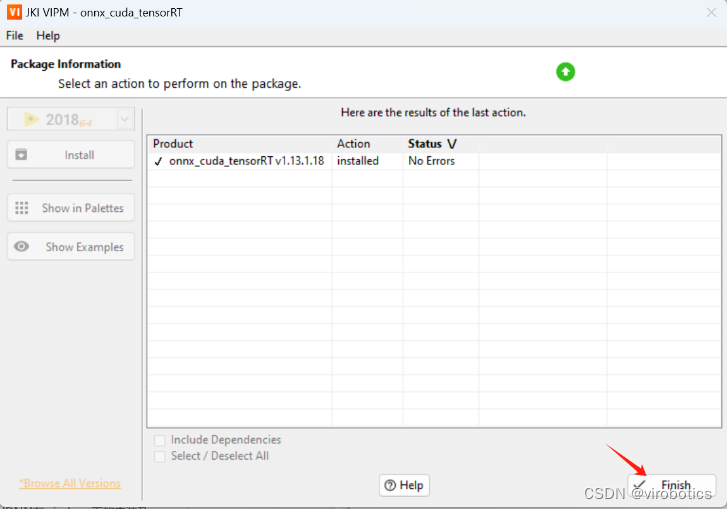Open the LabVIEW version dropdown arrow
This screenshot has height=509, width=727.
[x=124, y=120]
